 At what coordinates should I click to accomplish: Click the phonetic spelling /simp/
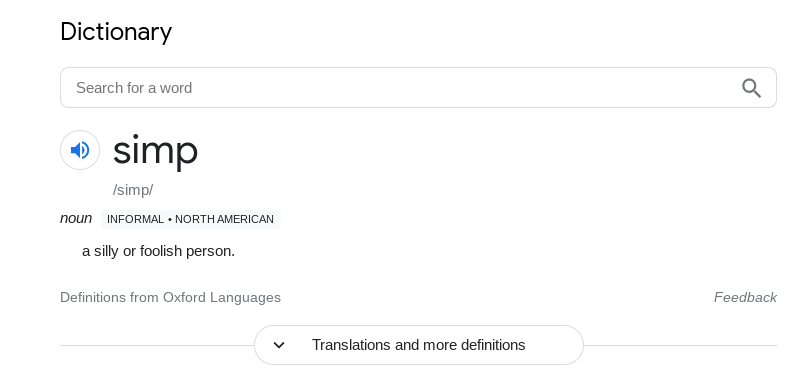[x=133, y=190]
